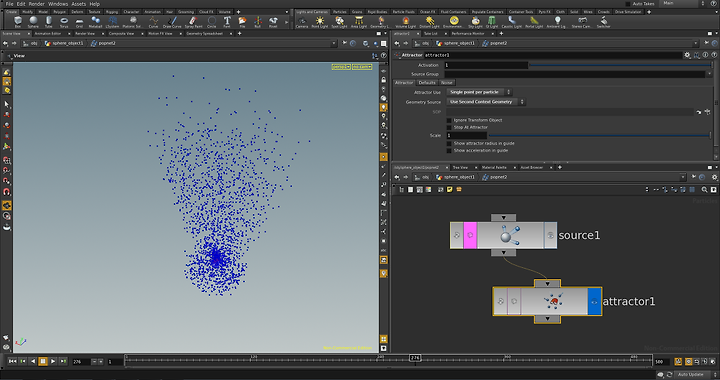Viewport: 720px width, 380px height.
Task: Click the timeline frame 276 marker
Action: pyautogui.click(x=415, y=358)
